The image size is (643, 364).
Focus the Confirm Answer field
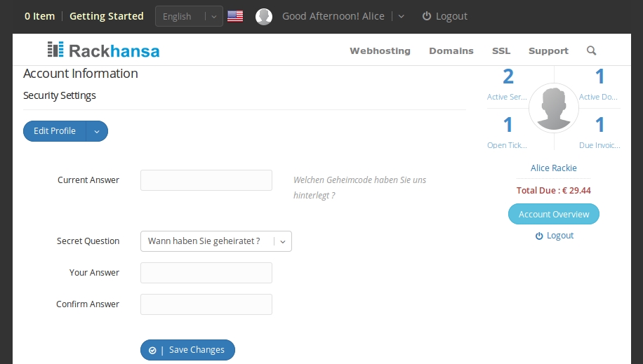point(206,304)
